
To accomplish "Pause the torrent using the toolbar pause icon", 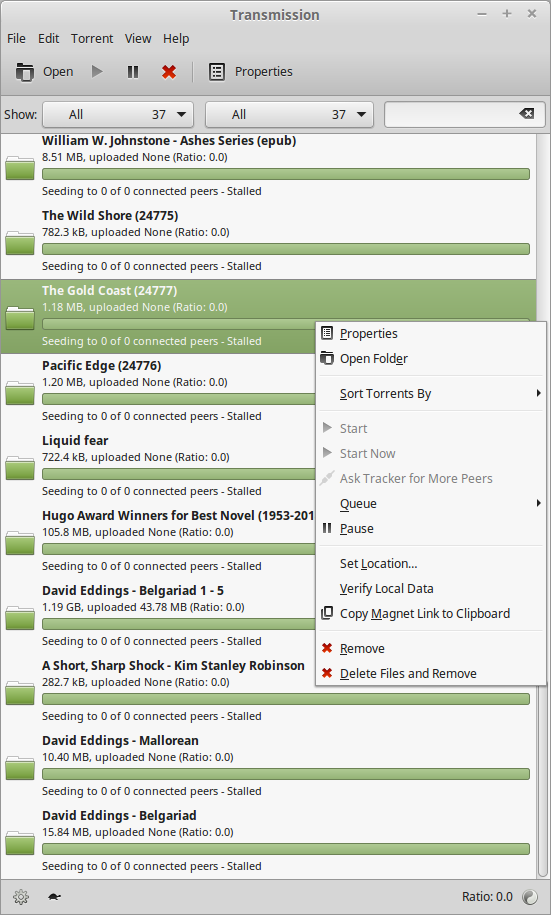I will coord(133,72).
